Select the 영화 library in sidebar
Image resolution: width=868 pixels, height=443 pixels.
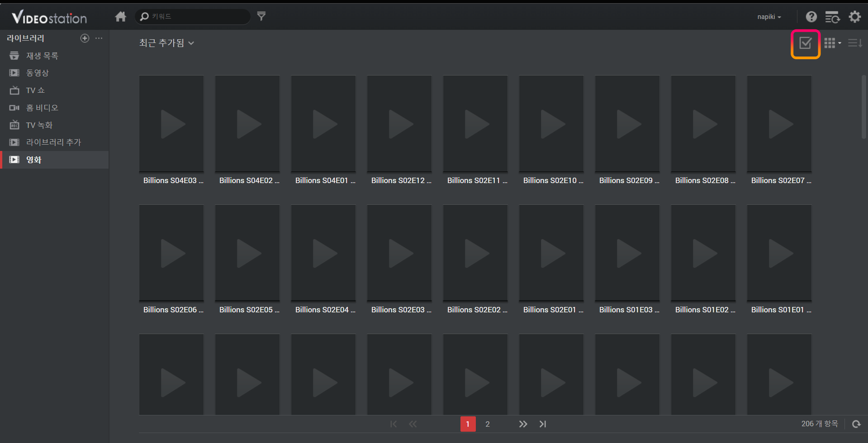54,160
